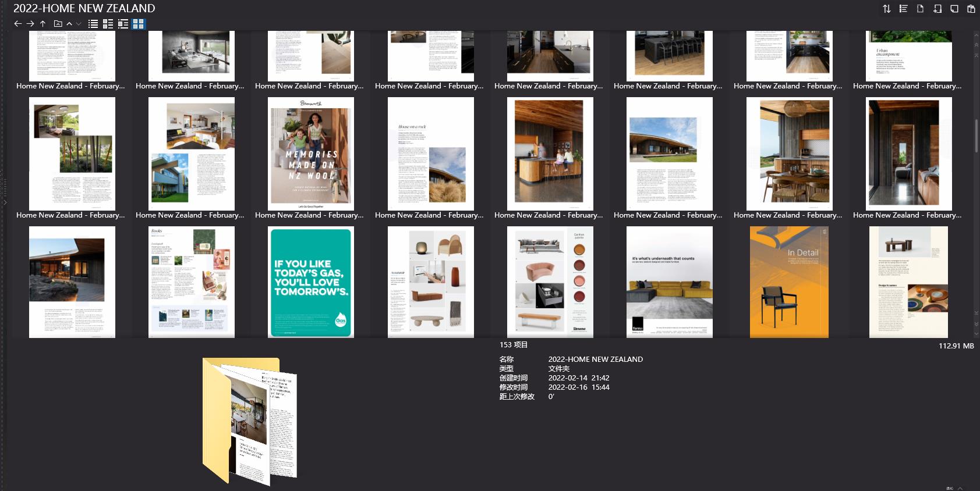Click the 112.91 MB size label
This screenshot has width=980, height=491.
point(956,346)
